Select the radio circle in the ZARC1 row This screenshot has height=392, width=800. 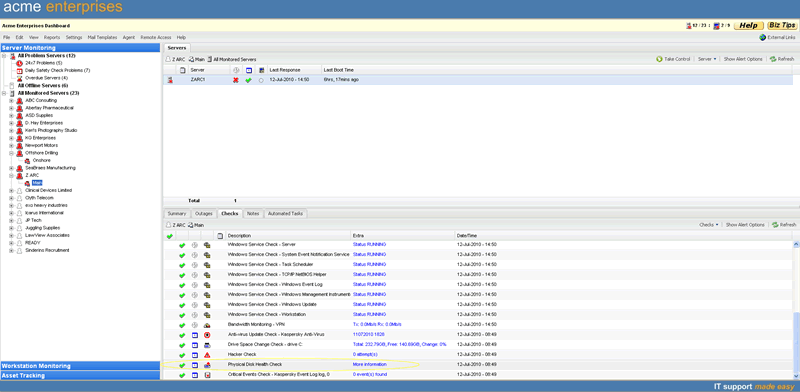(x=261, y=81)
